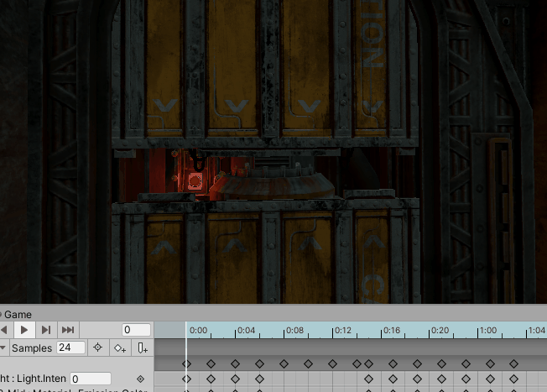547x392 pixels.
Task: Select summary row keyframe at 0:06
Action: coord(259,363)
